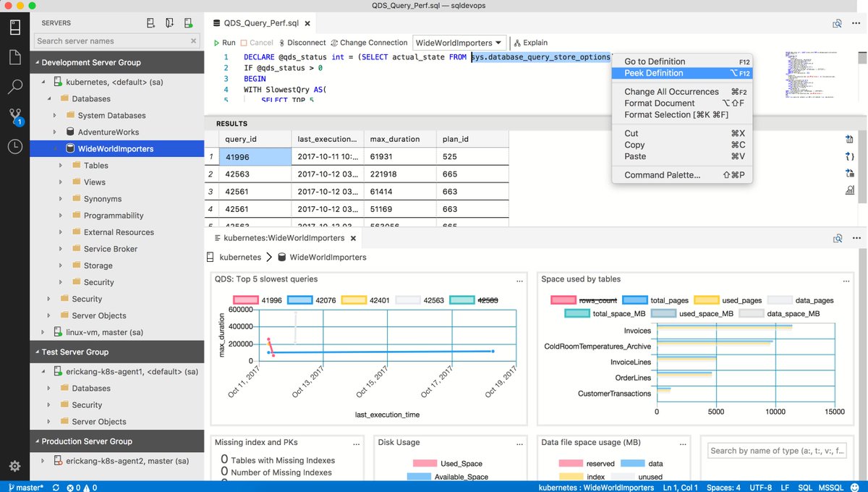Toggle series 41996 in slowest queries legend

tap(258, 300)
